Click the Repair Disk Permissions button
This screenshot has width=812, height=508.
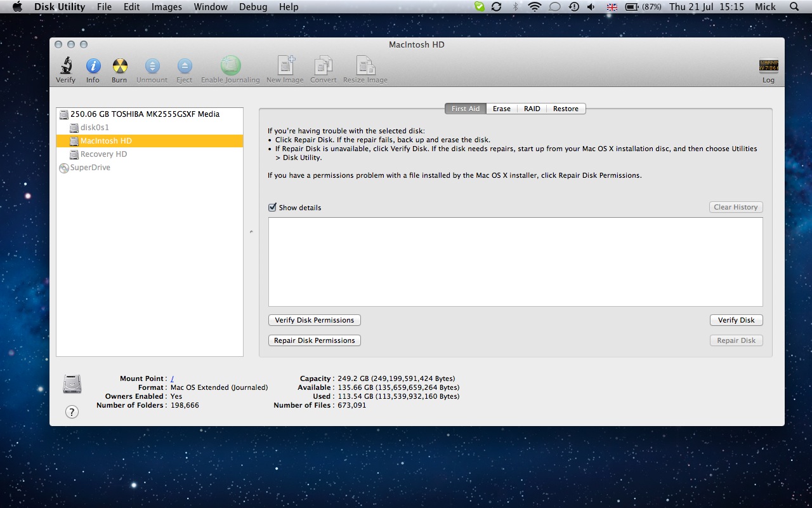[x=315, y=340]
